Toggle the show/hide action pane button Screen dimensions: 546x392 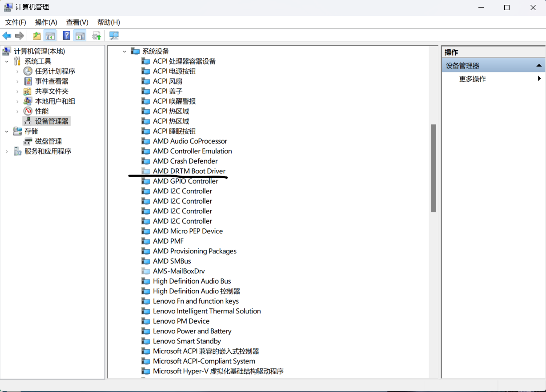pos(80,36)
